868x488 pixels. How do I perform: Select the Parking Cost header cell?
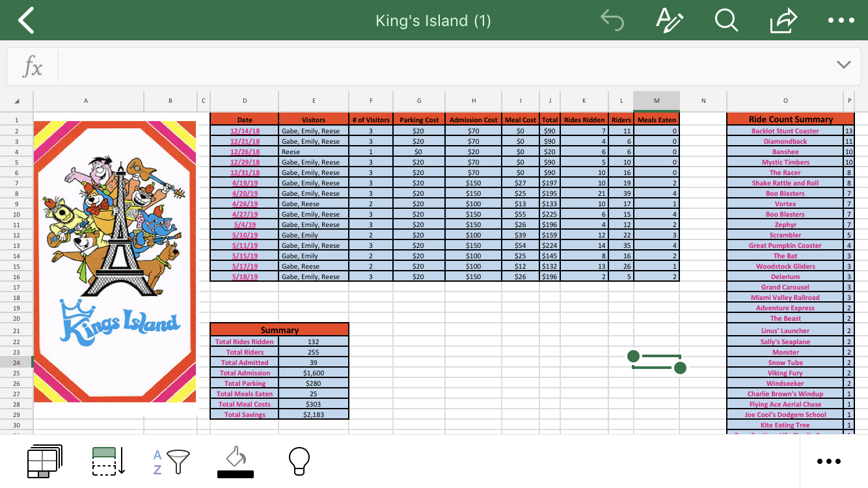pyautogui.click(x=419, y=120)
